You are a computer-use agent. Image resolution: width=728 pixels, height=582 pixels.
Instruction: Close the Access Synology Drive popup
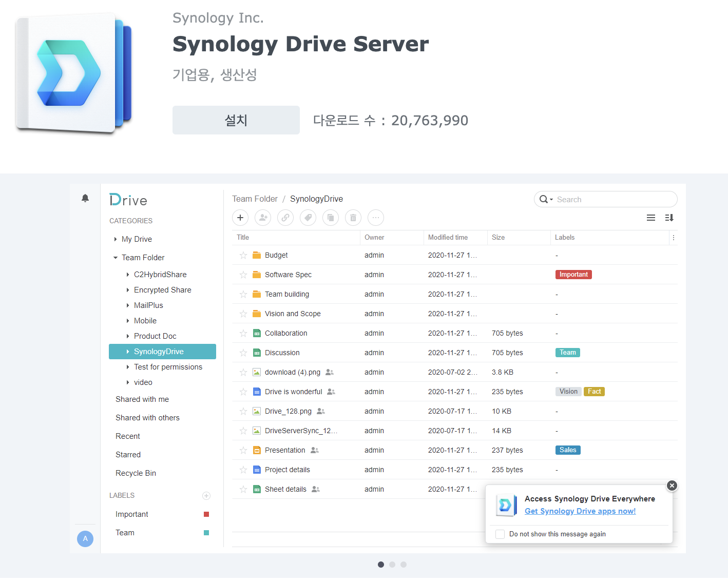[x=672, y=486]
